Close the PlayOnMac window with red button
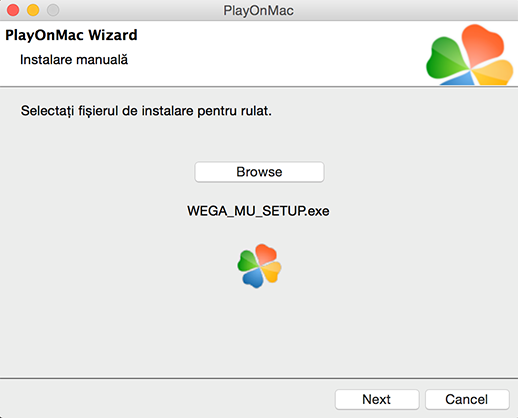 click(x=13, y=10)
